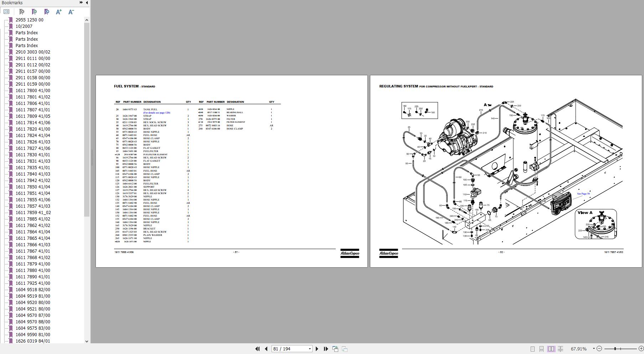Switch to continuous facing view
644x354 pixels.
[560, 349]
